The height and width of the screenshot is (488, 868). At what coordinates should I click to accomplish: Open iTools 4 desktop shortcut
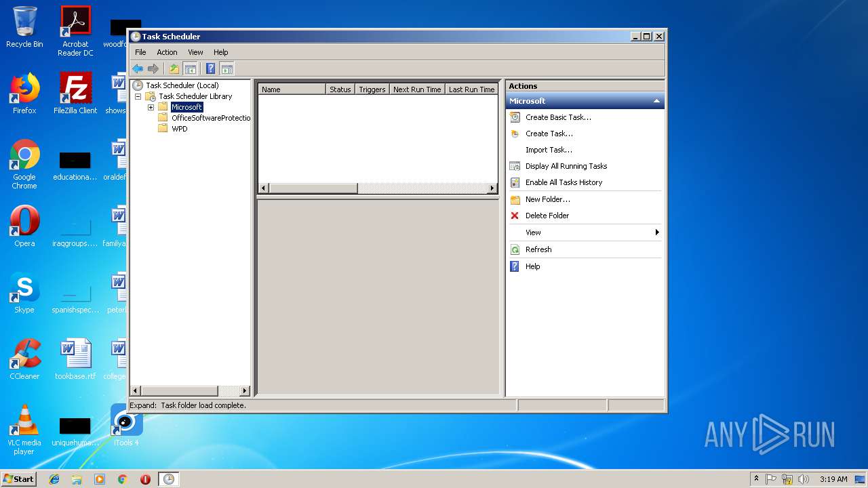tap(126, 426)
